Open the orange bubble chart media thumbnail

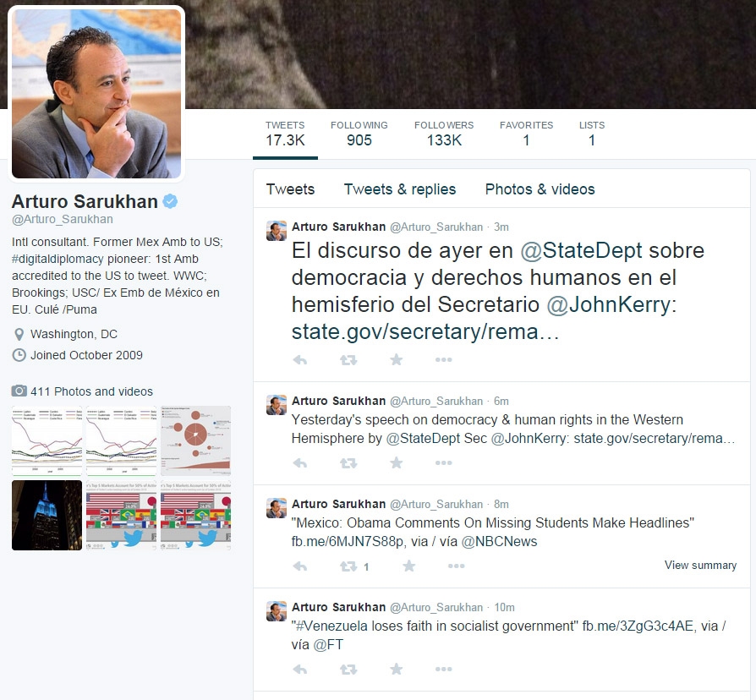pos(195,440)
